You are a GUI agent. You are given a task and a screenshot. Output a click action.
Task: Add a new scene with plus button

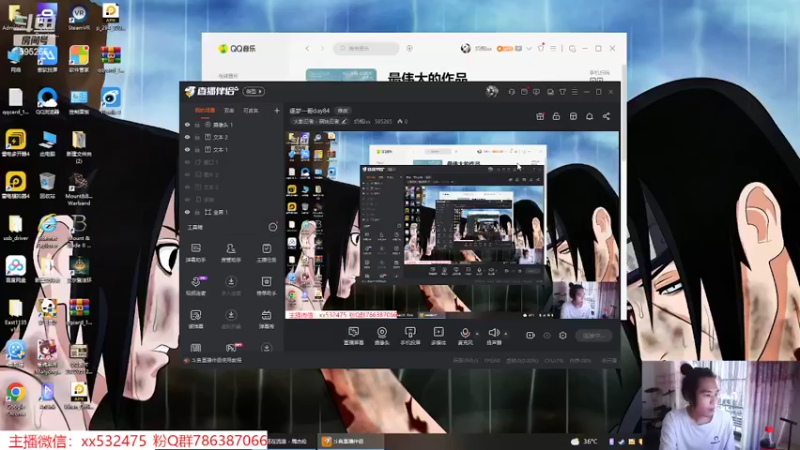click(277, 110)
